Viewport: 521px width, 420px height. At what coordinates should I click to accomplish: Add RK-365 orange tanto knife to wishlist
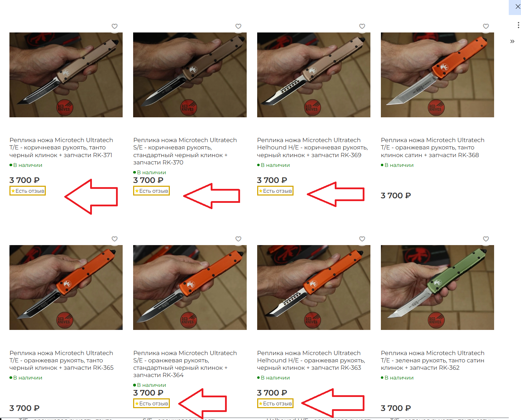click(115, 239)
